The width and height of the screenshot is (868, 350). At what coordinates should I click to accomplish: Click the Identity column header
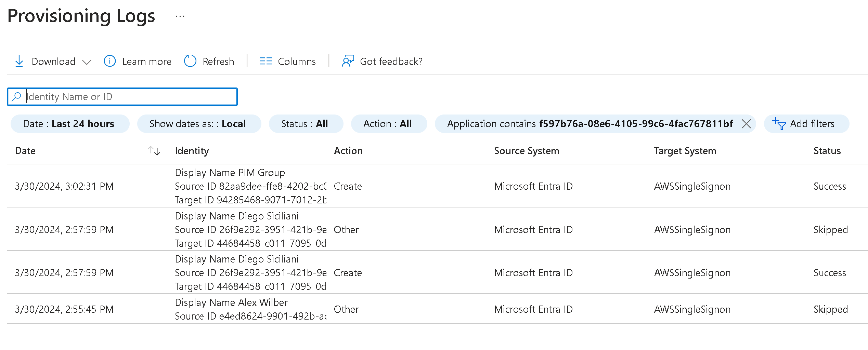[192, 151]
